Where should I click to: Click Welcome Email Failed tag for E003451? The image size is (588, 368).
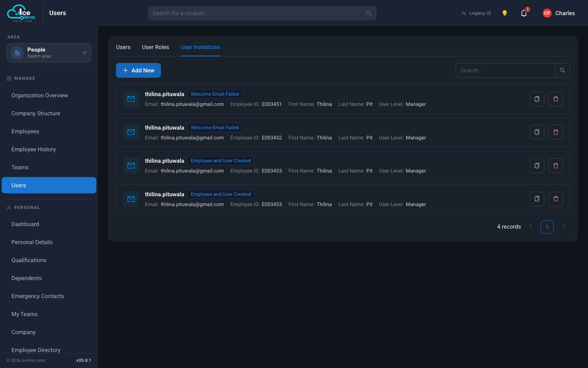[x=215, y=94]
